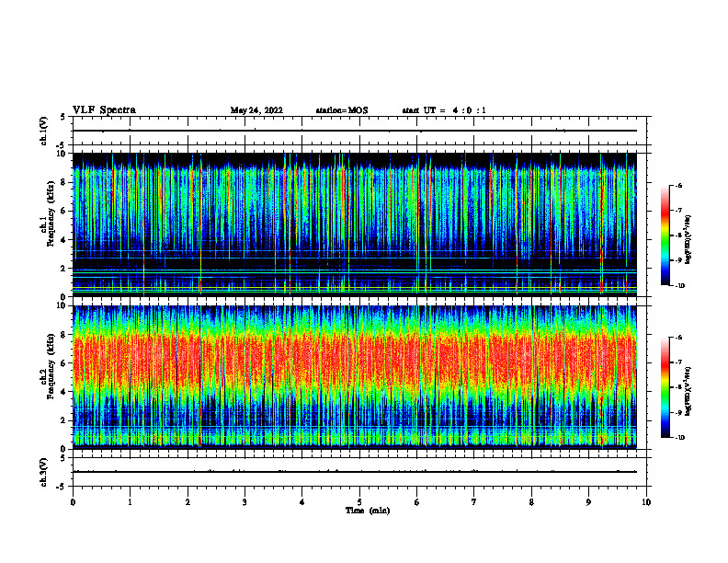
Task: Click time axis tick label "7"
Action: tap(474, 502)
